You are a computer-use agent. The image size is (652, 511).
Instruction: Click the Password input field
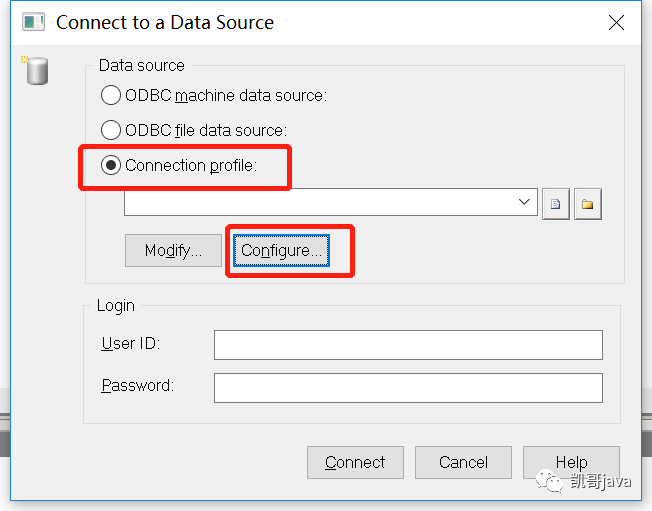pos(408,388)
